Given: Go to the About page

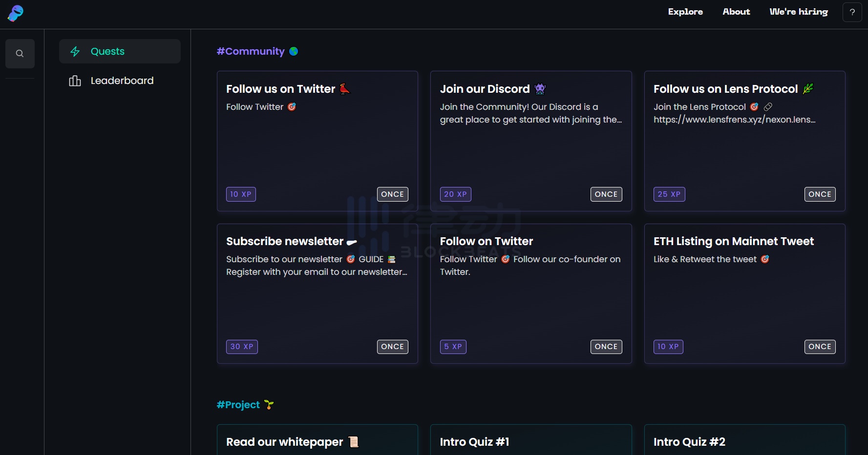Looking at the screenshot, I should tap(736, 12).
